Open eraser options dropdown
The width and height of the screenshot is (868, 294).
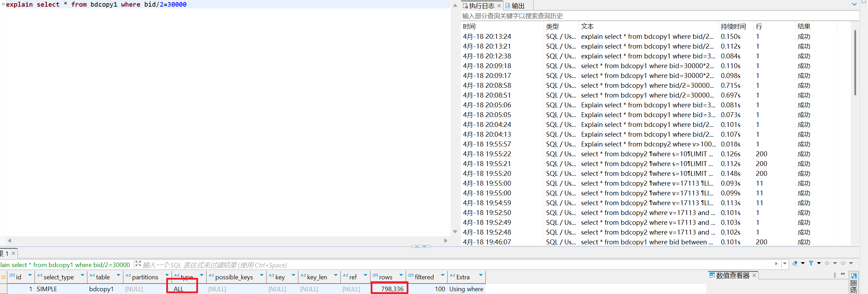803,263
